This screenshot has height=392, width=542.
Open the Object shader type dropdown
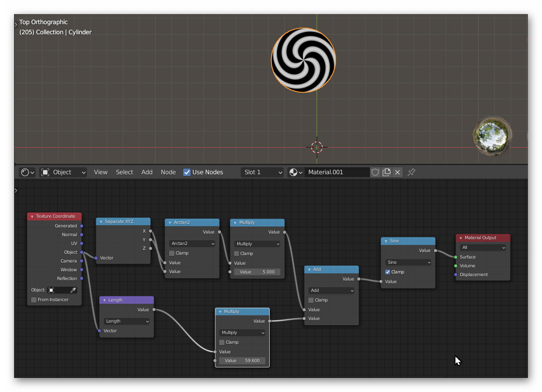tap(63, 172)
